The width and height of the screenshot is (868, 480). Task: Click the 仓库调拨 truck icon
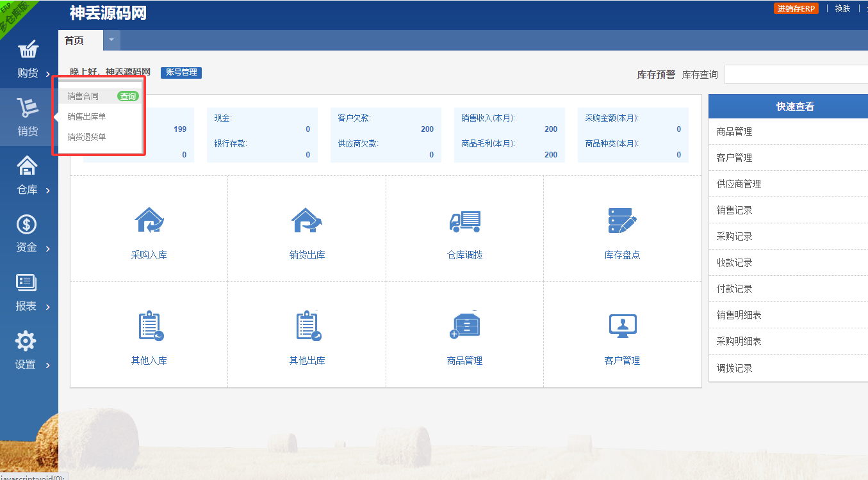coord(464,221)
